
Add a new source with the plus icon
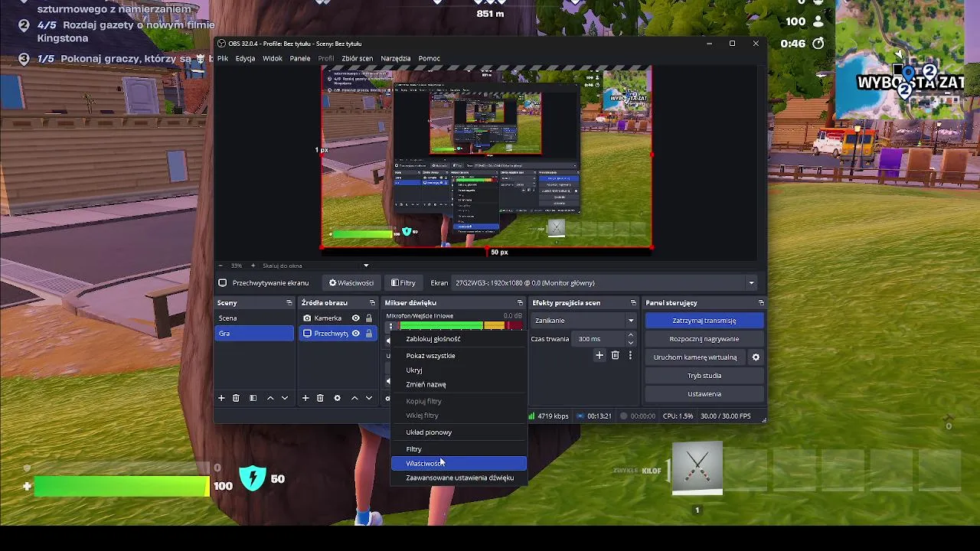tap(305, 398)
